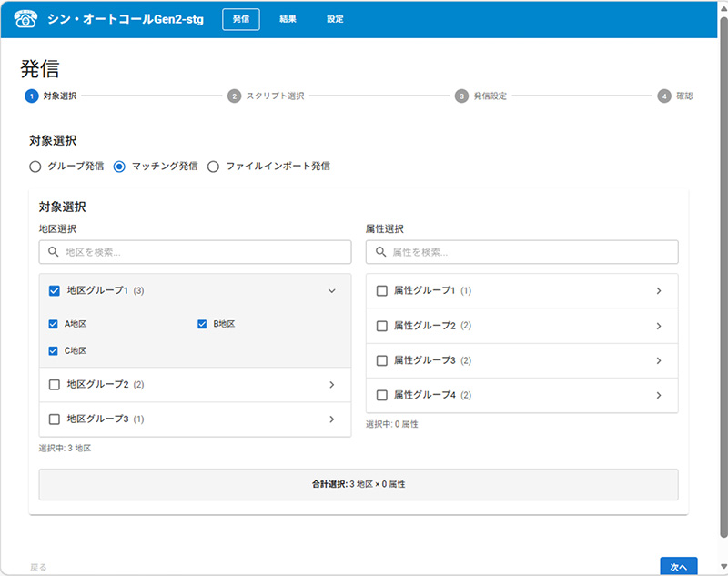Click the search icon in 地区を検索 field
Viewport: 728px width, 576px height.
(54, 252)
